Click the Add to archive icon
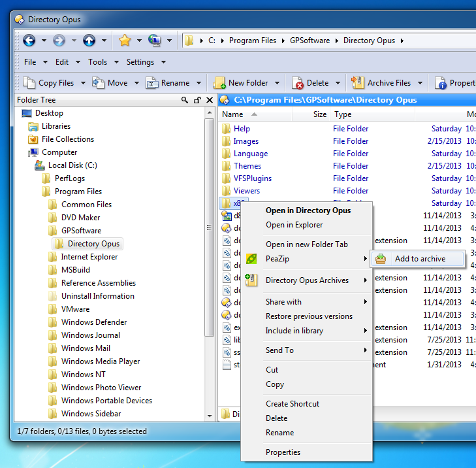Screen dimensions: 476x468 [381, 259]
